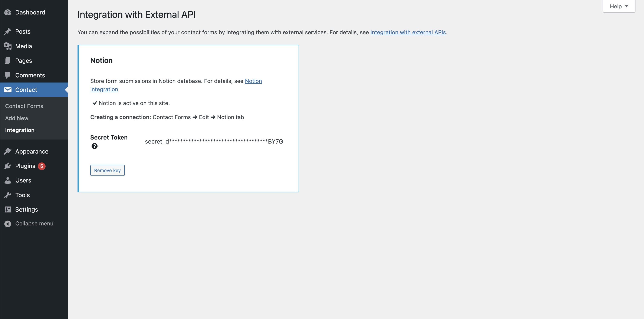Follow the Notion integration link

(x=176, y=85)
